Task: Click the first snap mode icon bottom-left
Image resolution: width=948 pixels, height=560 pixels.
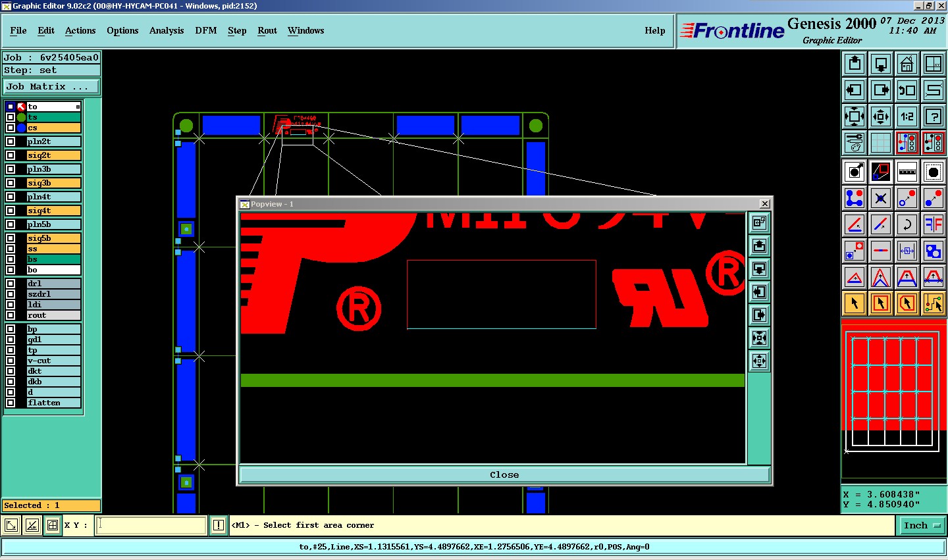Action: click(11, 525)
